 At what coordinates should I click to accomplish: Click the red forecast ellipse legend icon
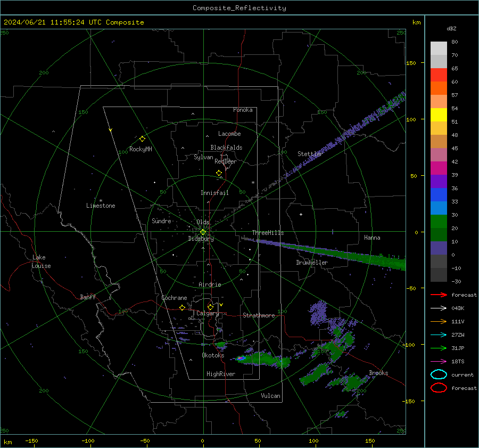click(x=439, y=388)
